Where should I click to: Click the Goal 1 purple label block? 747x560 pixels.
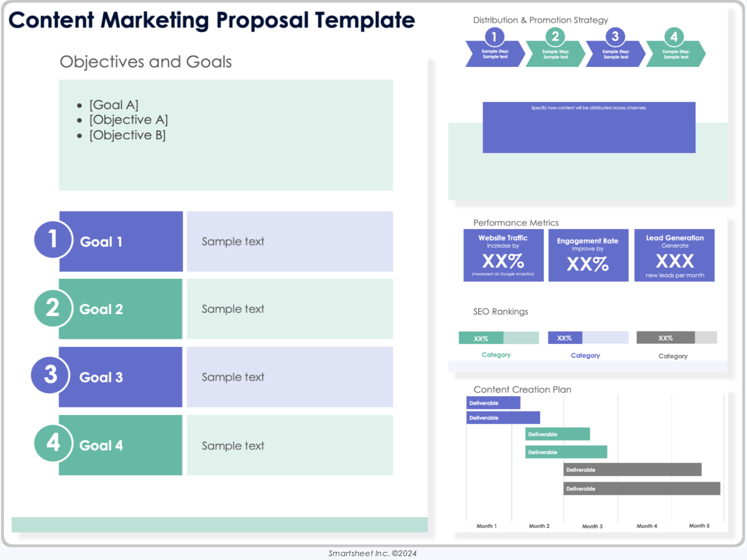(x=121, y=241)
